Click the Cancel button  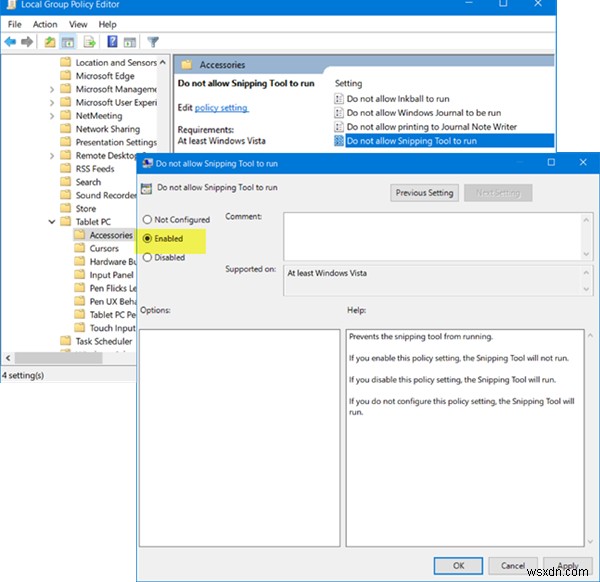(x=513, y=566)
